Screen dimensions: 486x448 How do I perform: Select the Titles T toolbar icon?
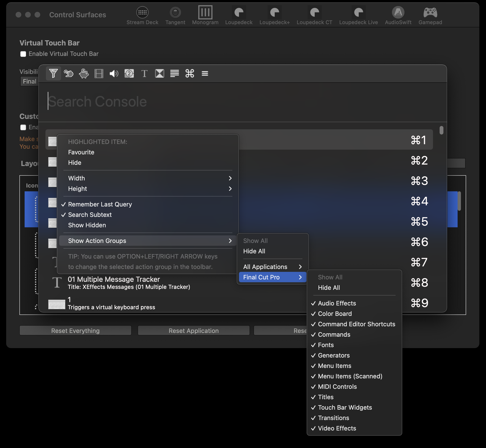coord(144,73)
